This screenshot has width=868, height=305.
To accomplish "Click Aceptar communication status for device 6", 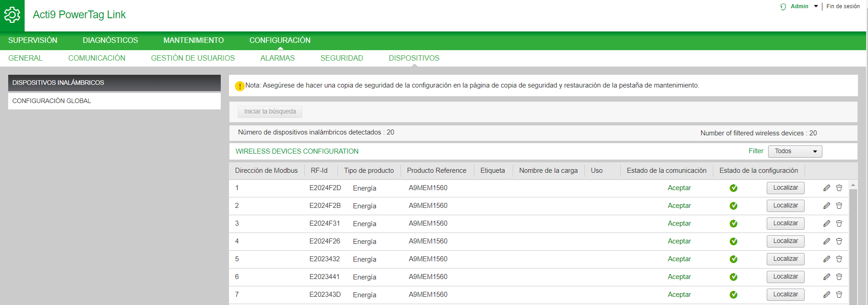I will 679,277.
